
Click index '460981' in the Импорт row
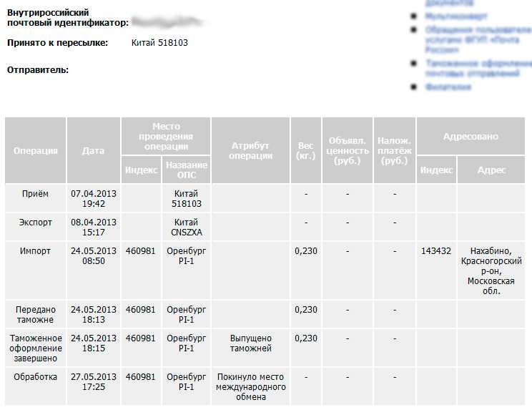pos(140,251)
